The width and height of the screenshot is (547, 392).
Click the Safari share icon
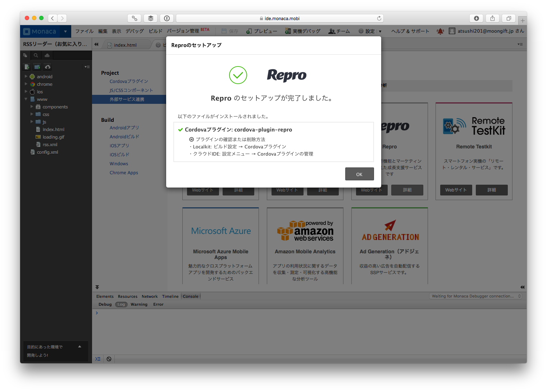click(492, 18)
